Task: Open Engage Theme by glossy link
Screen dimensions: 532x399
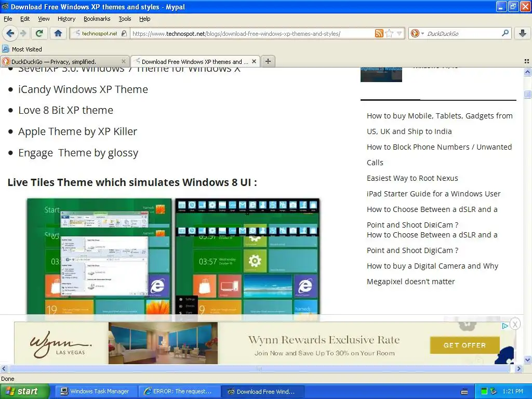Action: 78,153
